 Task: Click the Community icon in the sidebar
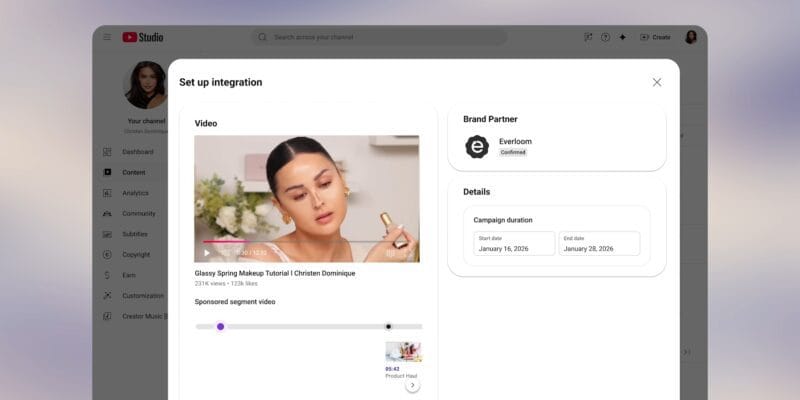(107, 214)
